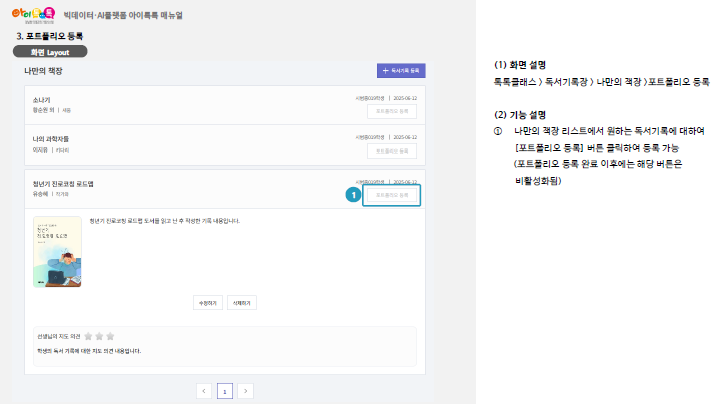Viewport: 718px width, 404px height.
Task: Click 포트폴리오 등록 for 청년기 진로코칭 로드맵
Action: click(391, 196)
